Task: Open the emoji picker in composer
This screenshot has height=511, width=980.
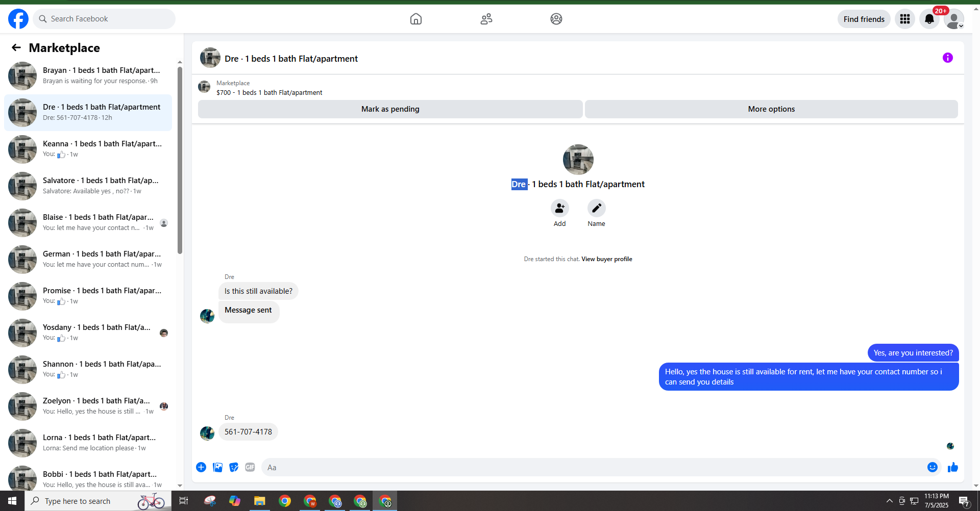Action: pos(933,467)
